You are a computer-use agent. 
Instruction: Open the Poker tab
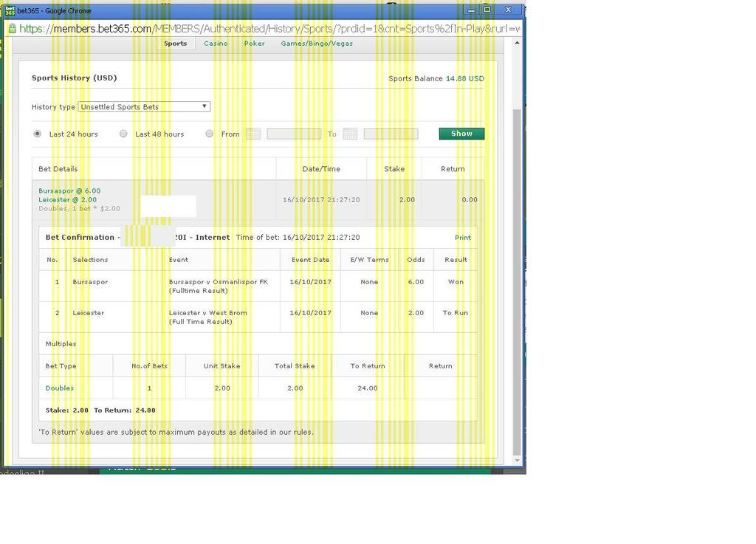(x=254, y=44)
